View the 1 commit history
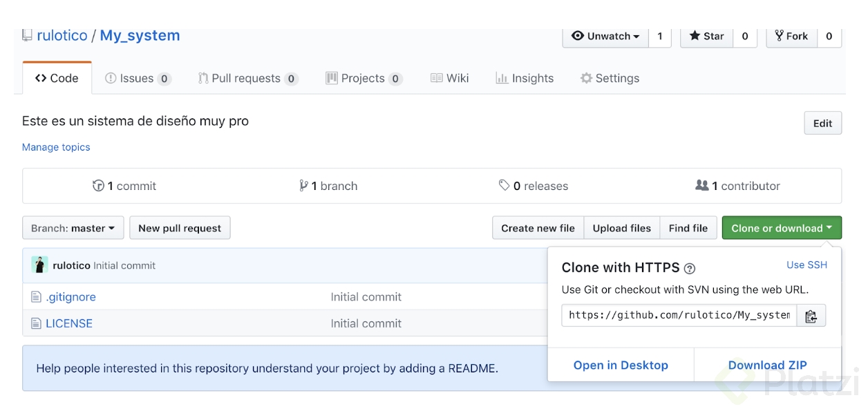 (x=124, y=186)
